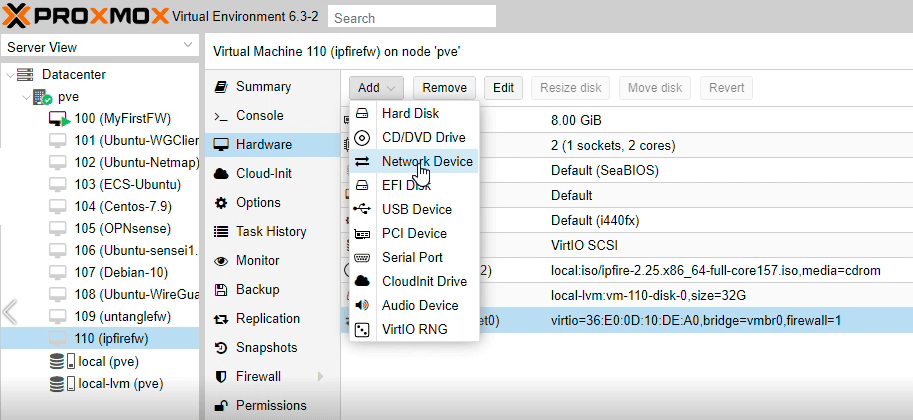913x420 pixels.
Task: Select VM 110 (ipfirefw) in tree
Action: [99, 338]
